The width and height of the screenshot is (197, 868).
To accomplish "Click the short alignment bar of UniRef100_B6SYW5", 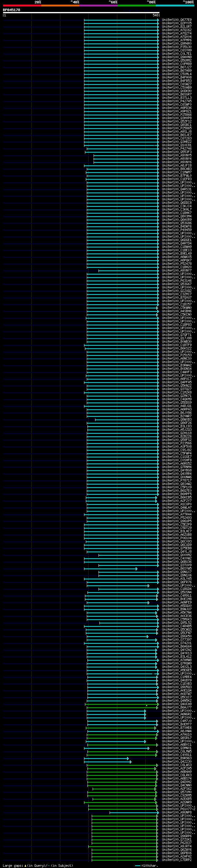I will (x=111, y=569).
